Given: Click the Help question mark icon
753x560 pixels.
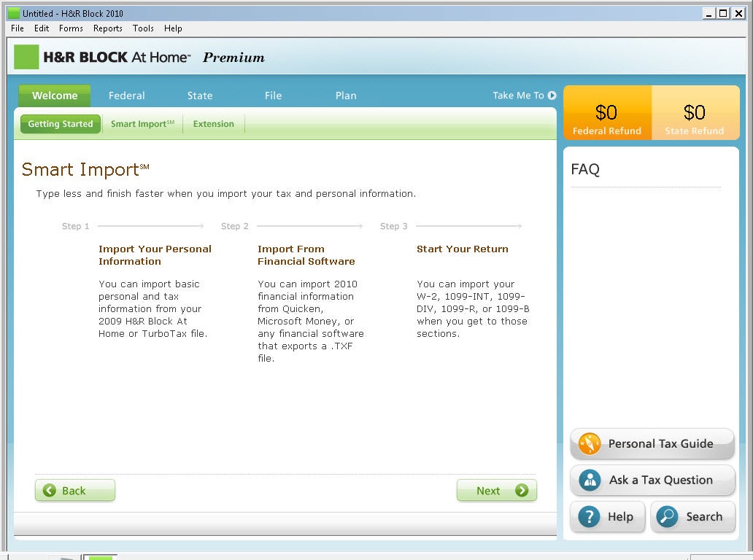Looking at the screenshot, I should 589,517.
